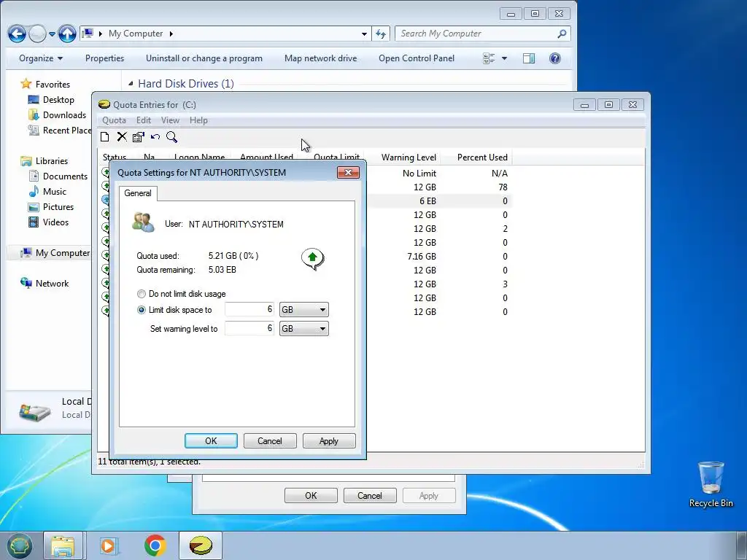The height and width of the screenshot is (560, 747).
Task: Click the 6 EB warning level cell
Action: coord(427,201)
